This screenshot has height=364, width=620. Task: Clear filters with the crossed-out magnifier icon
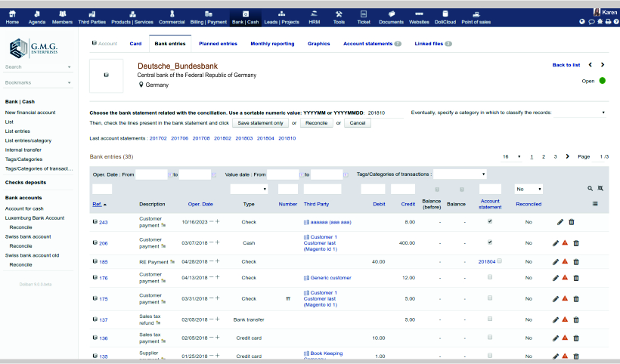[600, 188]
